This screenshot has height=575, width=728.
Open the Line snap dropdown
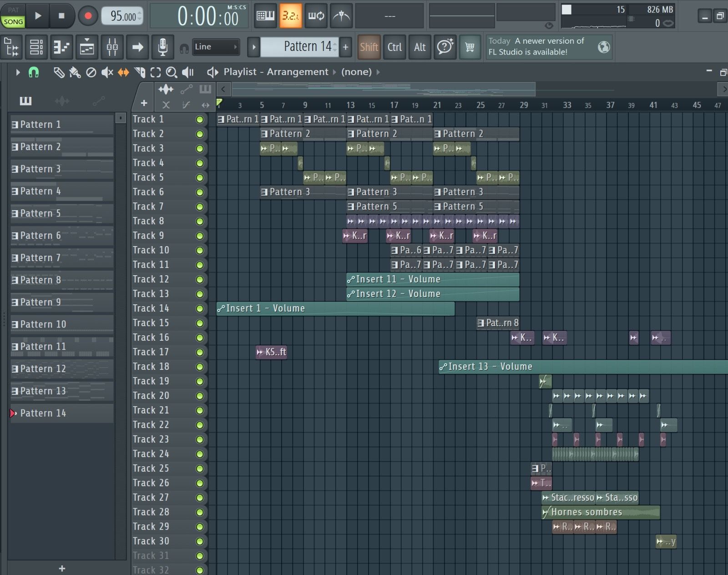pos(216,47)
